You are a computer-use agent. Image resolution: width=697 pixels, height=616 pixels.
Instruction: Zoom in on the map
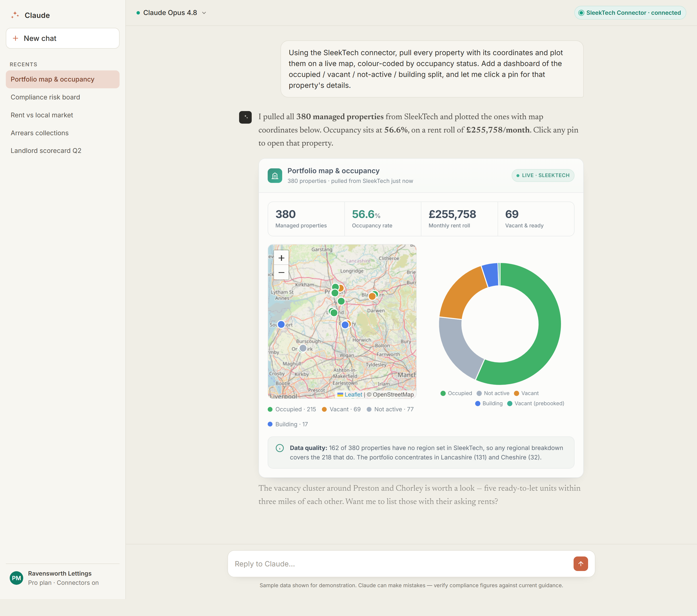pos(281,258)
